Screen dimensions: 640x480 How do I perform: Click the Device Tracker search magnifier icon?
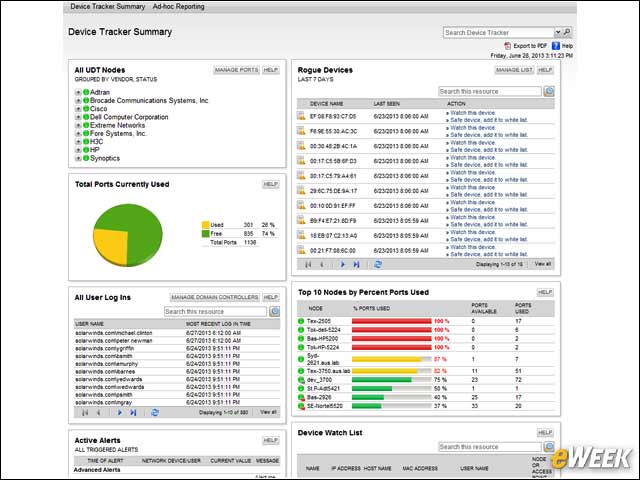click(x=567, y=32)
